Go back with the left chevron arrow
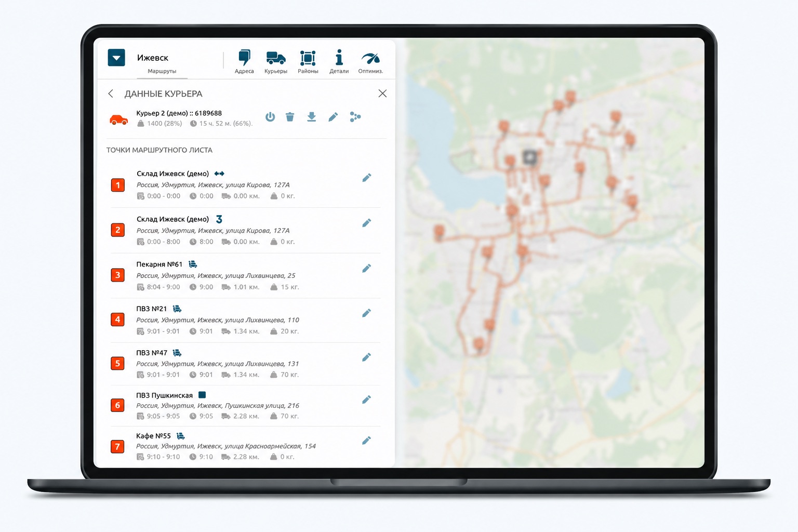The image size is (798, 532). (x=111, y=94)
